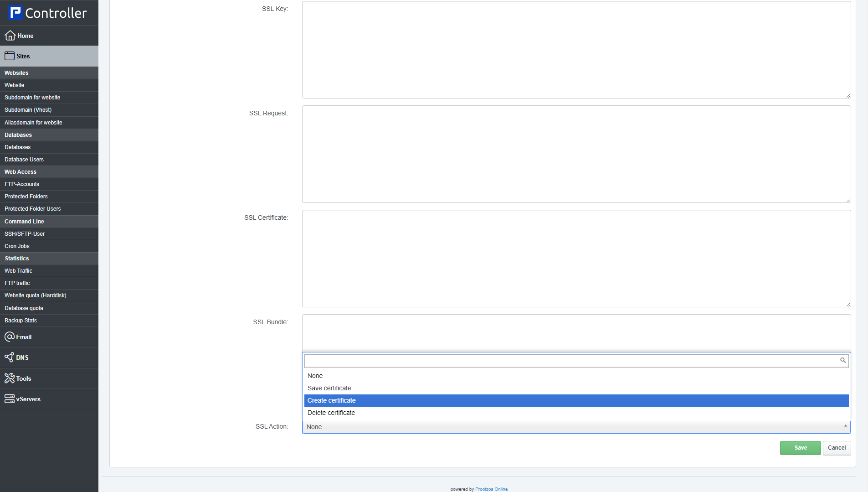Click the dropdown search magnifier icon
This screenshot has height=492, width=868.
(x=842, y=361)
